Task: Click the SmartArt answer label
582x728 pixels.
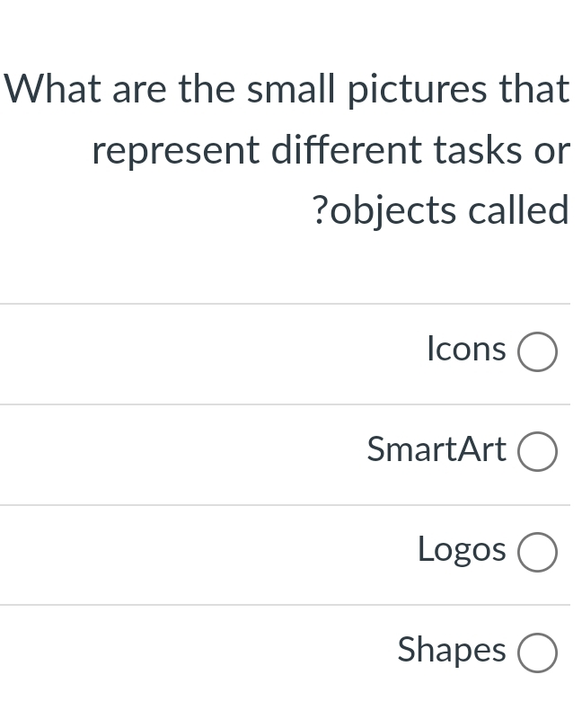Action: click(436, 449)
